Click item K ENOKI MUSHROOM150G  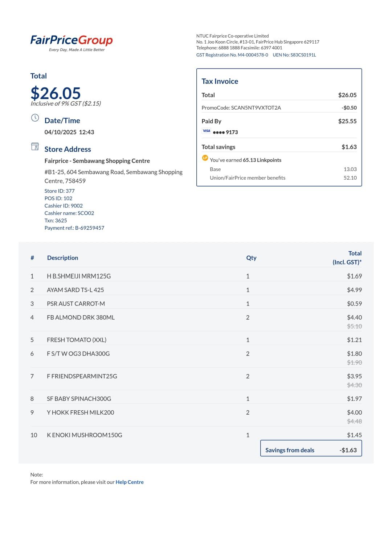click(x=85, y=435)
